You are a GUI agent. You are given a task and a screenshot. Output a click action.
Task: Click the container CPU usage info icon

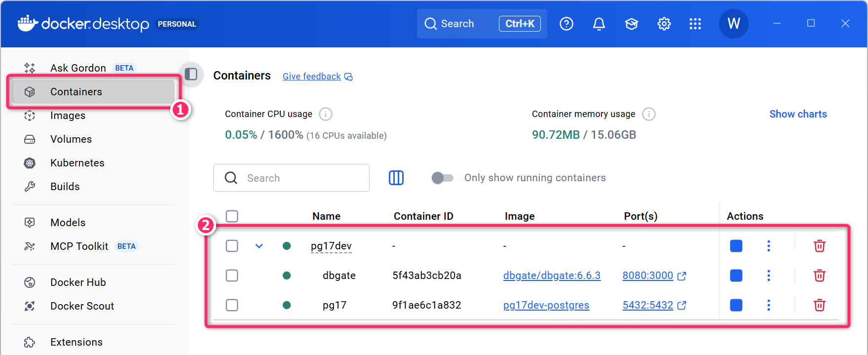click(x=326, y=114)
